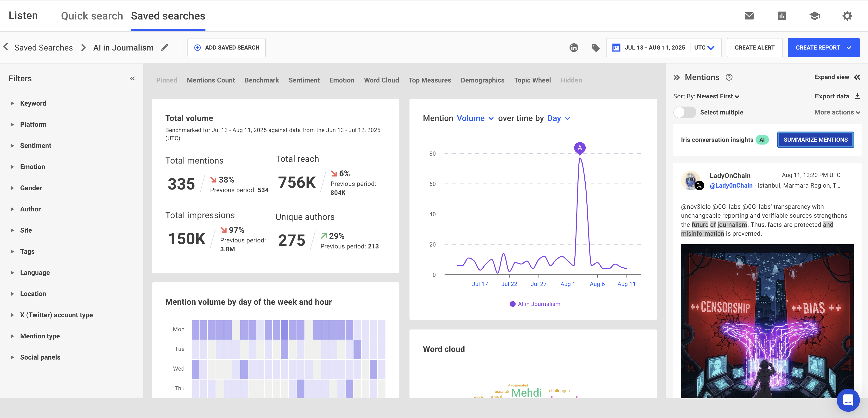Click the Create Alert button

coord(754,48)
